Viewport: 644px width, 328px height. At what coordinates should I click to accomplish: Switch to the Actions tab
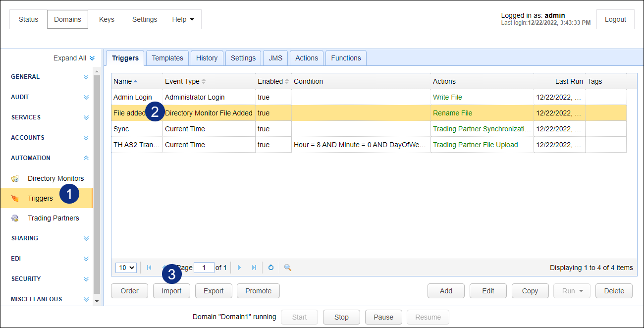307,58
